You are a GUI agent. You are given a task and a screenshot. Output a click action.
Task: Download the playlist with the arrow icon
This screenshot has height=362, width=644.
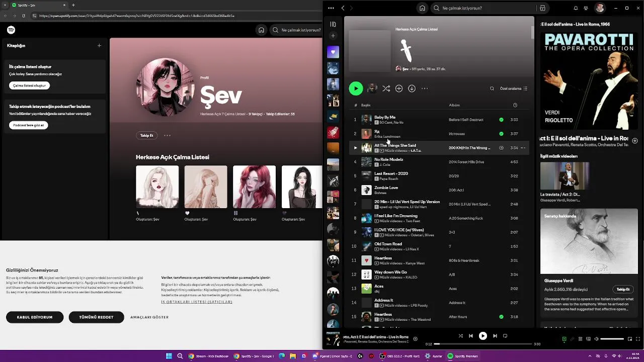click(x=412, y=88)
